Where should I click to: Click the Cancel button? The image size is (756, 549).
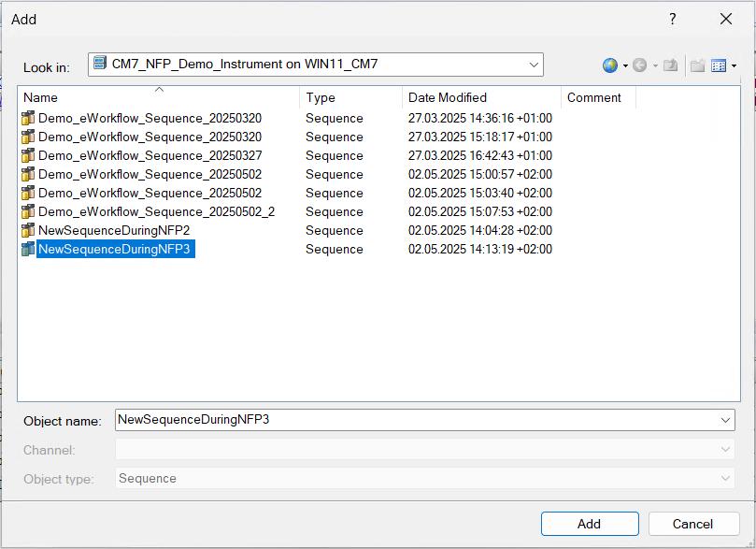coord(693,524)
